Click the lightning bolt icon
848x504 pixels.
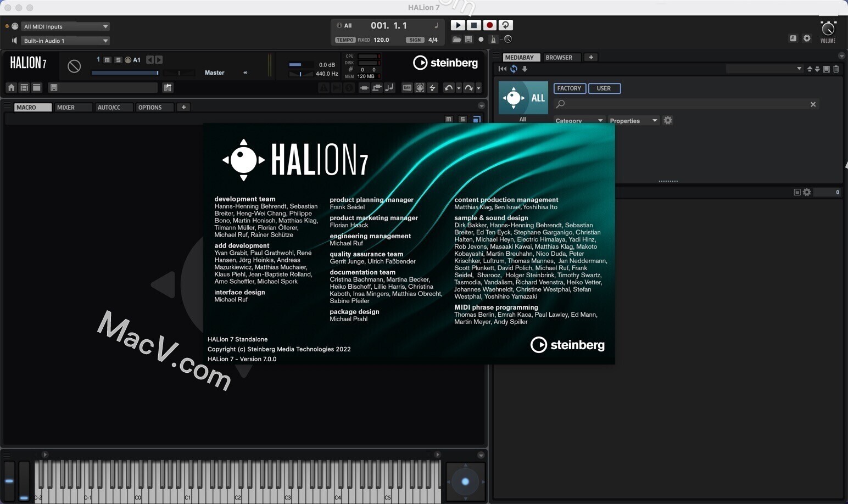coord(432,88)
